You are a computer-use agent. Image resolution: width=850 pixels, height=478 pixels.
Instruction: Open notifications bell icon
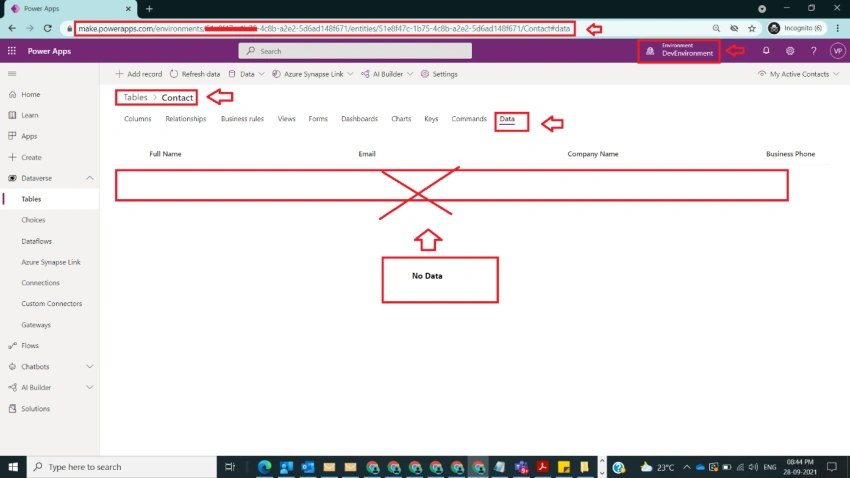click(766, 51)
